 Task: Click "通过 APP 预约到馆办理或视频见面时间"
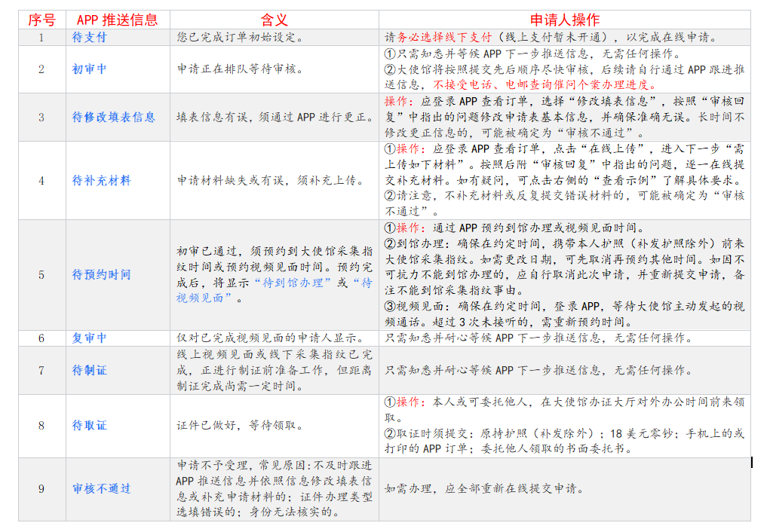tap(535, 228)
